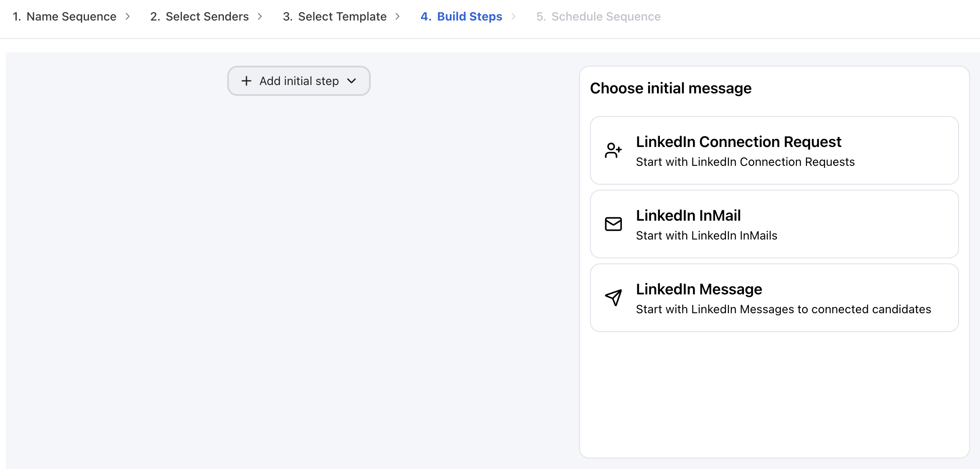
Task: Click the chevron arrow after Name Sequence
Action: click(x=128, y=16)
